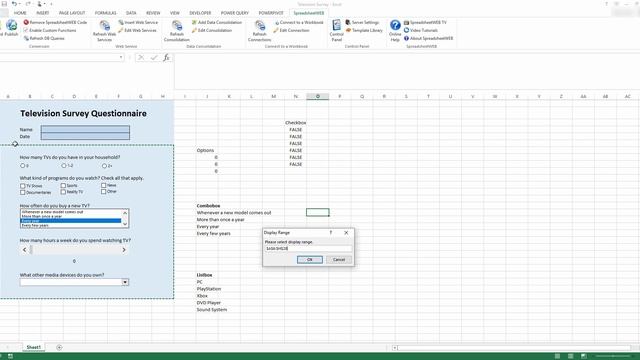Image resolution: width=640 pixels, height=360 pixels.
Task: Open Video Tutorials
Action: click(420, 31)
